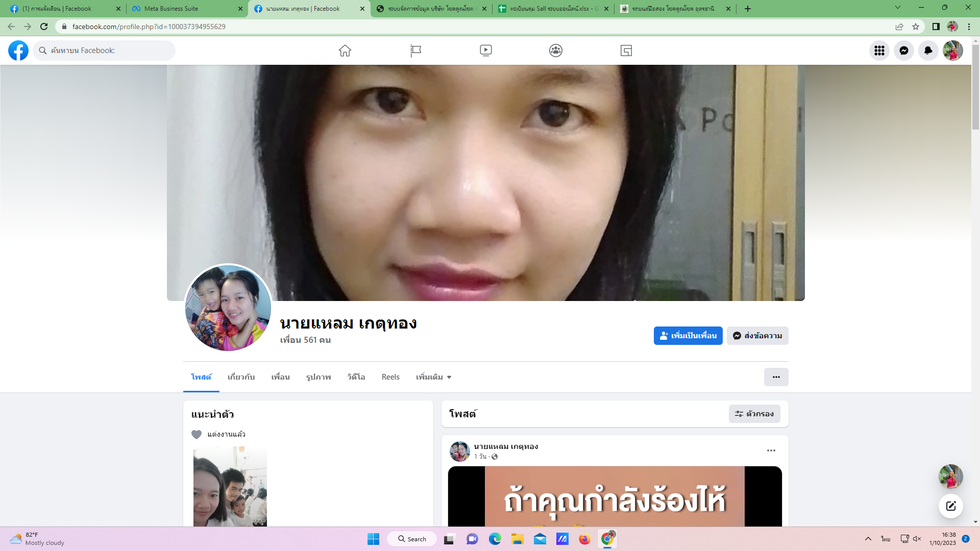Viewport: 980px width, 551px height.
Task: Open post three-dot options menu
Action: click(x=771, y=450)
